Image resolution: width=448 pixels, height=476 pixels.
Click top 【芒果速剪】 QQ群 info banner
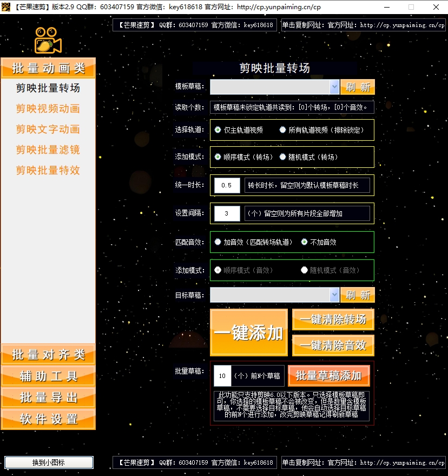tap(195, 25)
